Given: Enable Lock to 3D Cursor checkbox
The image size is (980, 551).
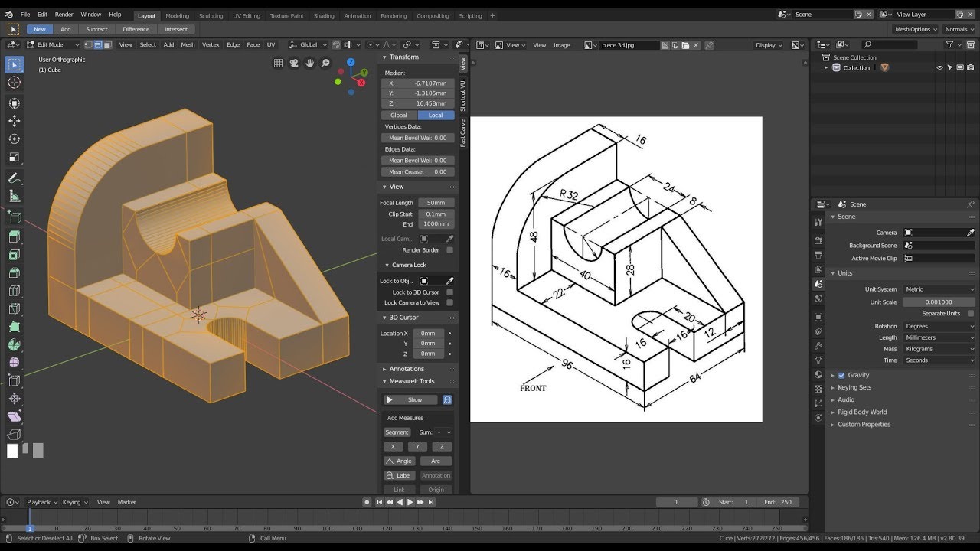Looking at the screenshot, I should pyautogui.click(x=449, y=292).
